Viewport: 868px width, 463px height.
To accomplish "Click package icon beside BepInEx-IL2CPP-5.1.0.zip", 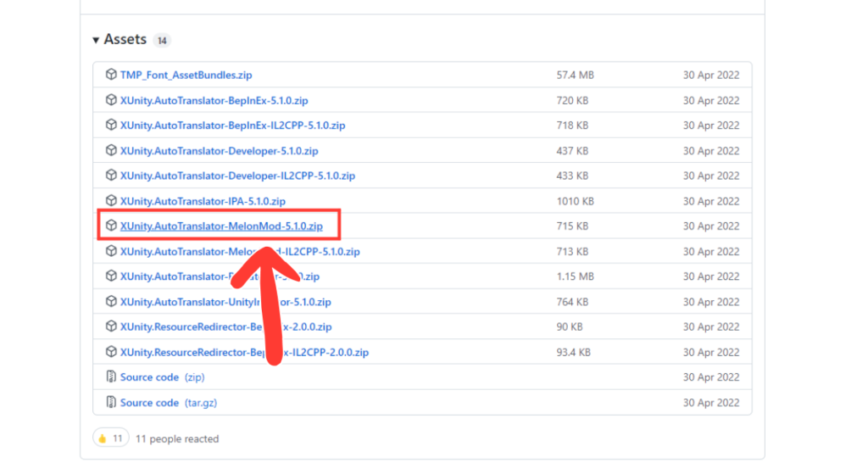I will tap(111, 125).
